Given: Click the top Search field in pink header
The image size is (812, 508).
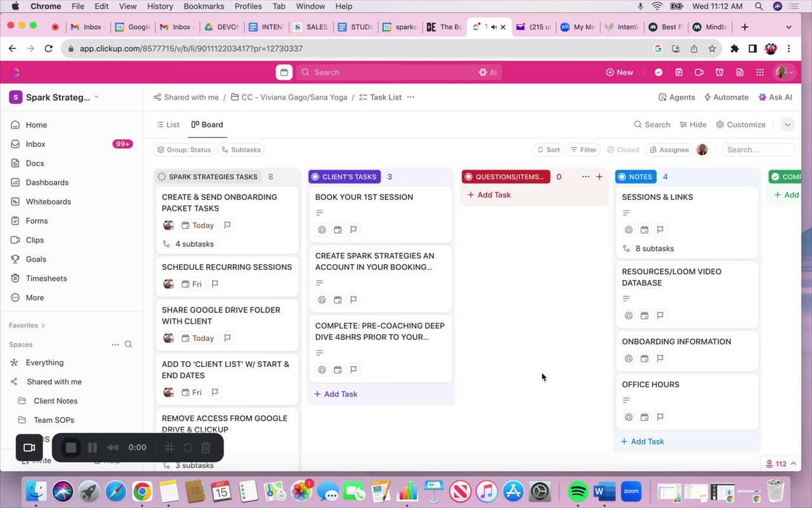Looking at the screenshot, I should (384, 72).
